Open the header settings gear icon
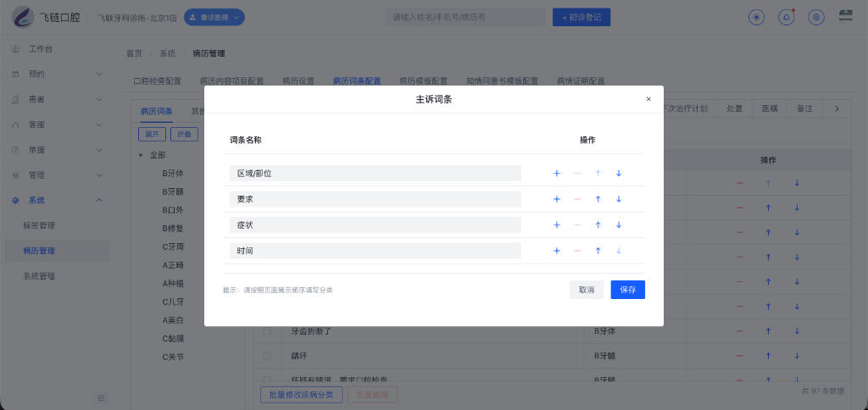Viewport: 868px width, 410px height. [815, 17]
